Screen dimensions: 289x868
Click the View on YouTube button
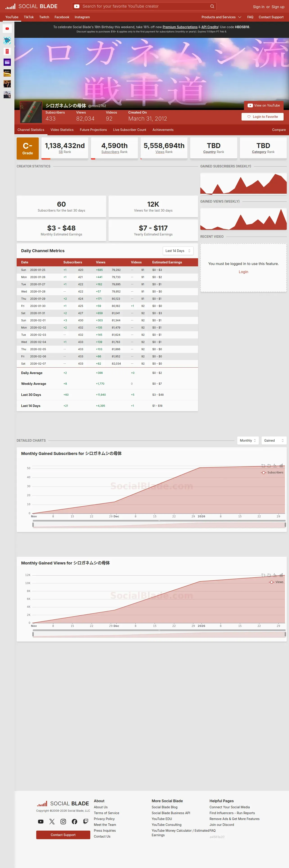264,105
